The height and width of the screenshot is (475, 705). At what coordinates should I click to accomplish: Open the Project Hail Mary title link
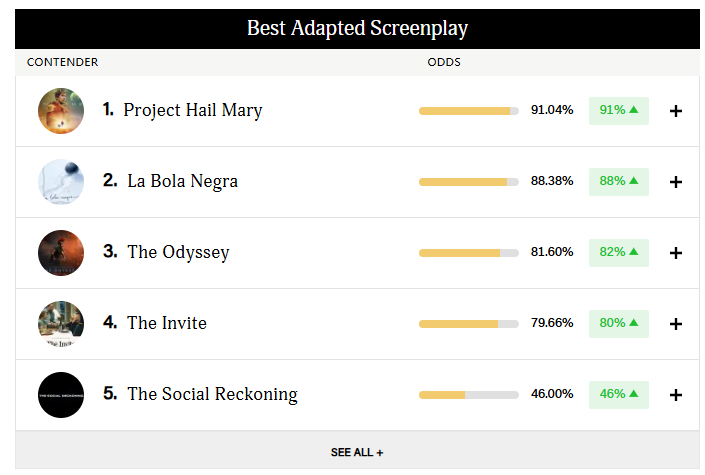click(192, 110)
